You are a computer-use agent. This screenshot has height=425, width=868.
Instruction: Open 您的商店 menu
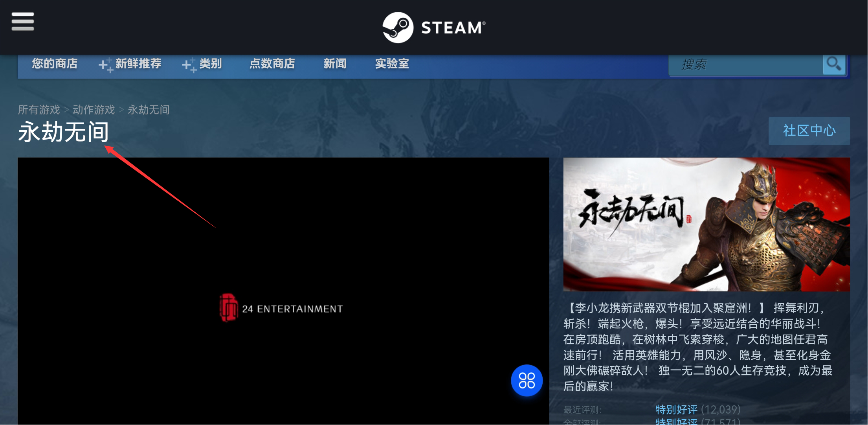55,64
